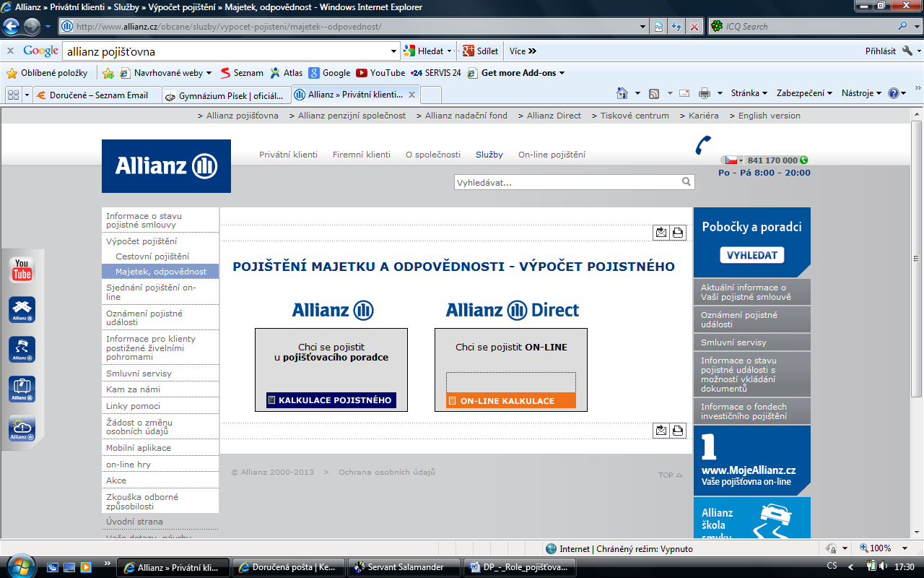Open Smluvní servisy in left menu
Image resolution: width=924 pixels, height=578 pixels.
[x=139, y=374]
